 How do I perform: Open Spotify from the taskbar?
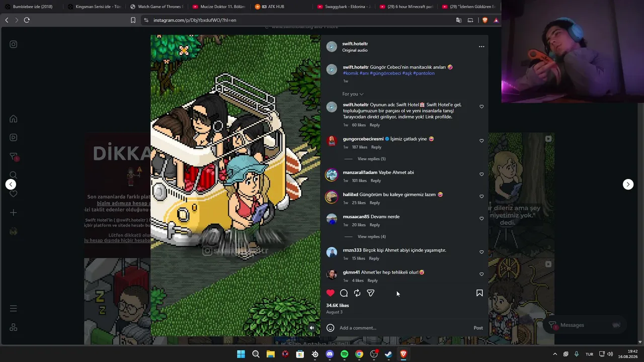click(x=344, y=354)
